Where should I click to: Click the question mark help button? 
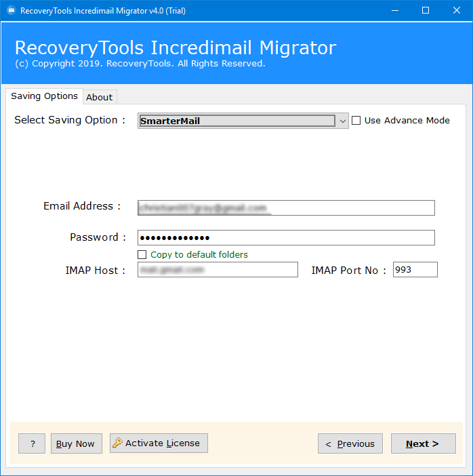(32, 443)
